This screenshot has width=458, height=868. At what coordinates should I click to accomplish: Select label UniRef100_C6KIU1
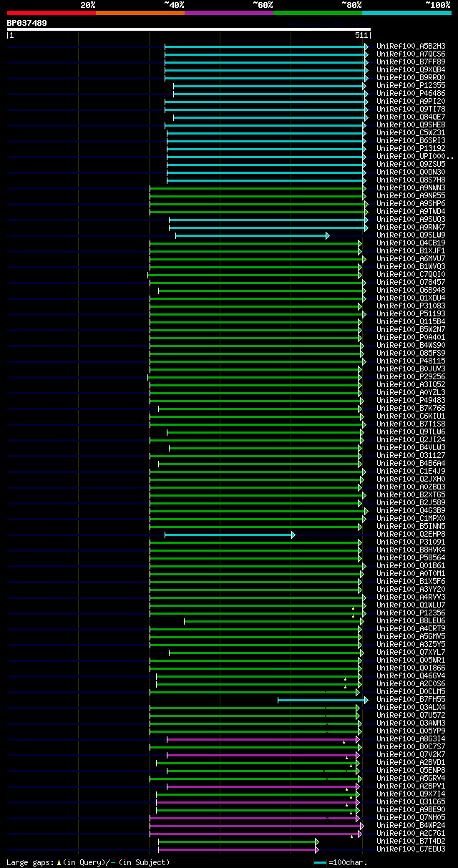point(411,416)
